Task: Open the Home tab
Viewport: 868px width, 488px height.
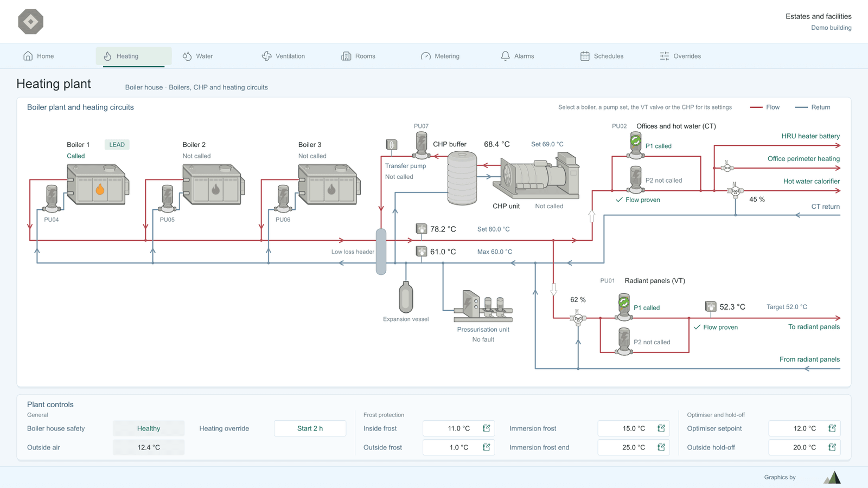Action: click(x=39, y=56)
